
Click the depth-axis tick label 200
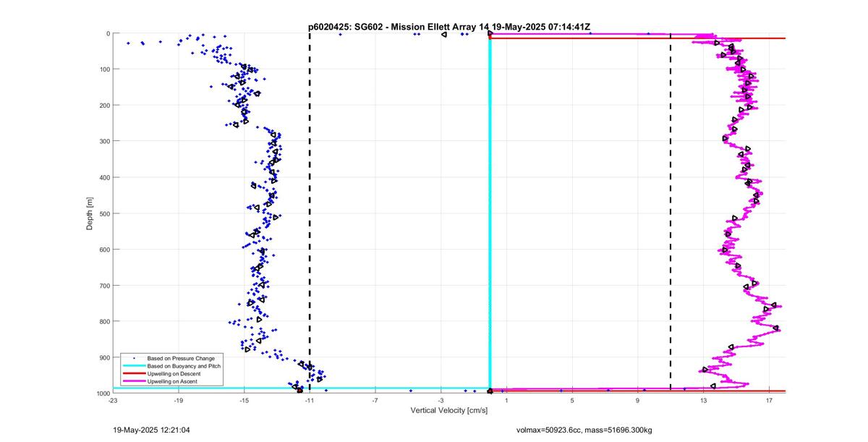pos(104,106)
